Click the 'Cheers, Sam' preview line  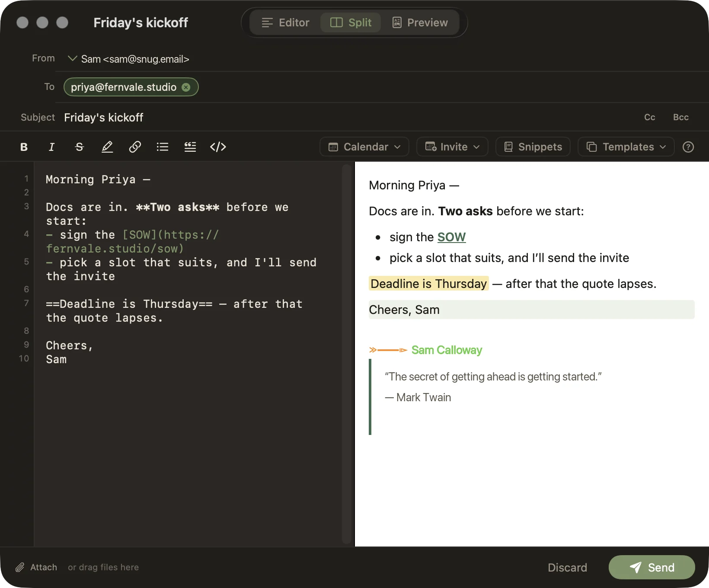tap(532, 310)
